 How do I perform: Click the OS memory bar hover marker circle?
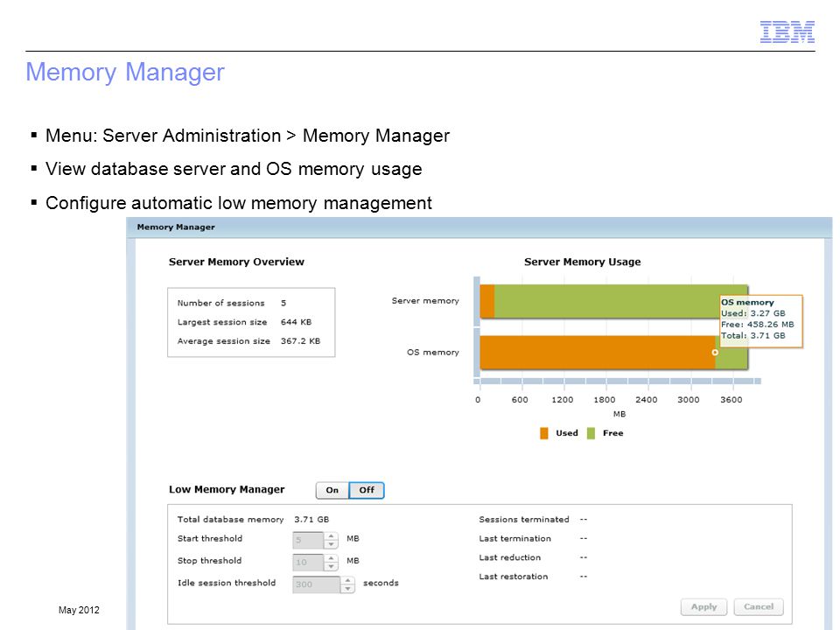click(715, 353)
